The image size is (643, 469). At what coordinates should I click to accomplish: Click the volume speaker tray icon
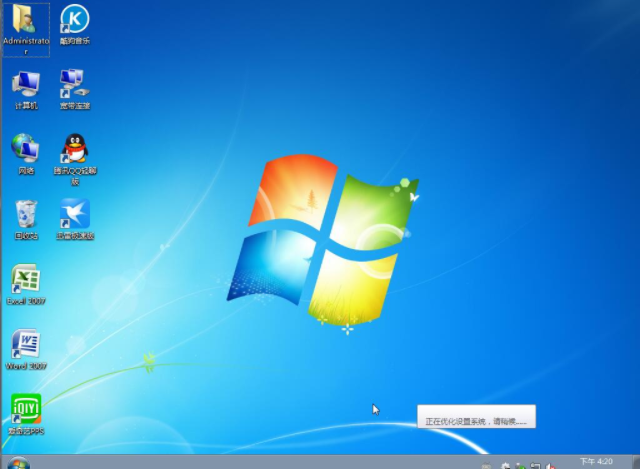[x=550, y=464]
